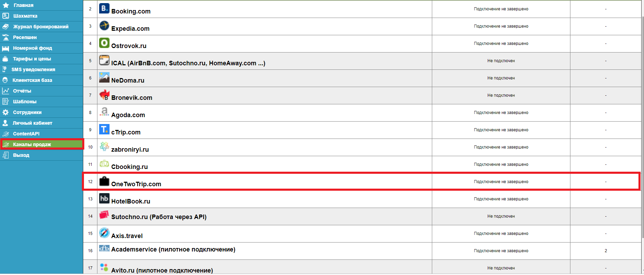Click the Expedia.com logo icon
644x275 pixels.
[x=104, y=26]
